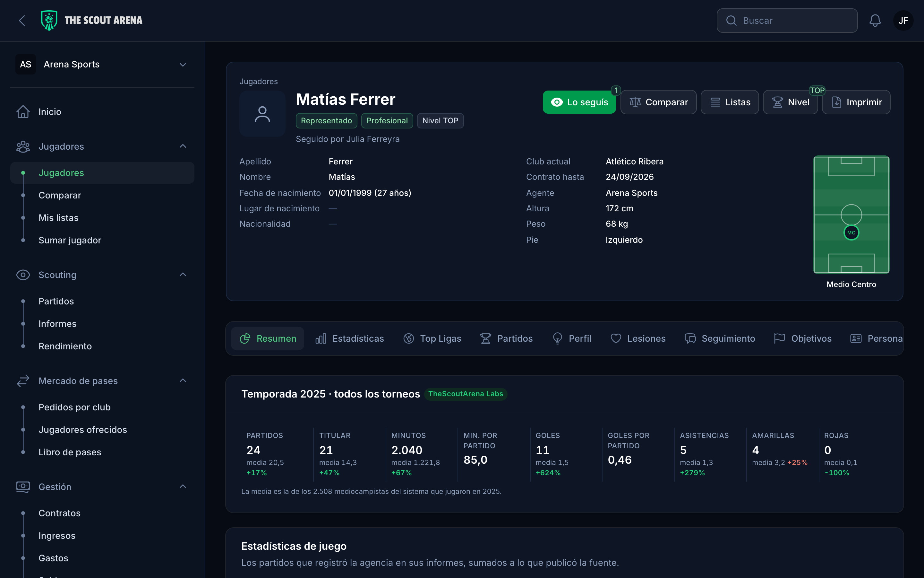This screenshot has height=578, width=924.
Task: Click the Listas button
Action: (x=730, y=102)
